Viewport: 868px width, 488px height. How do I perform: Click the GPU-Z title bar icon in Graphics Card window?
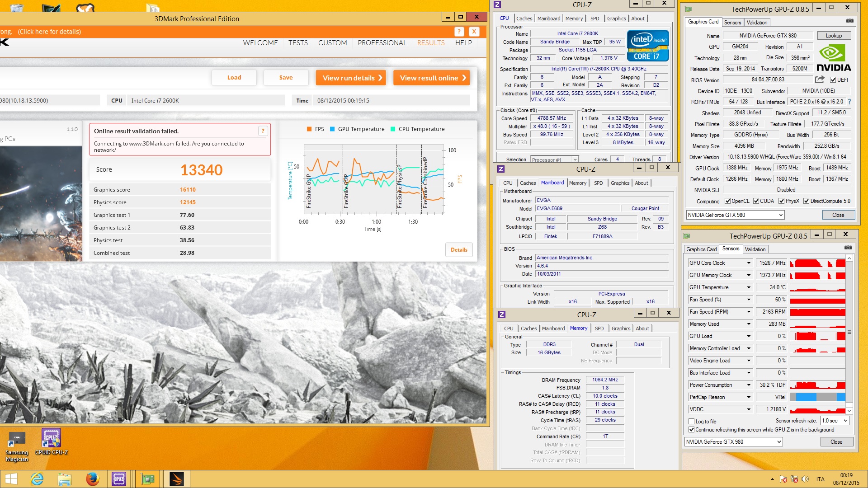click(x=688, y=9)
